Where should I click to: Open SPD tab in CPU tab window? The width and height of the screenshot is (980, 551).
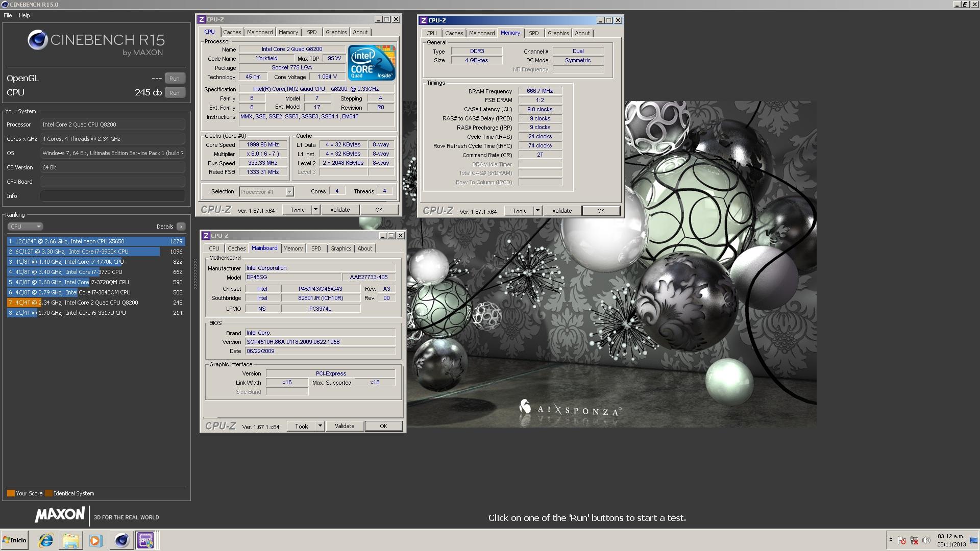coord(311,32)
